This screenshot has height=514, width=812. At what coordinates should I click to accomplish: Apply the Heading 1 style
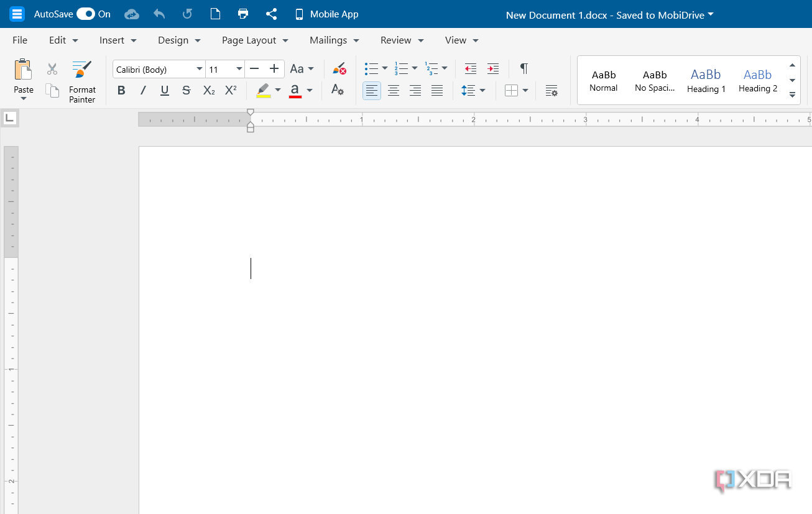(x=706, y=80)
